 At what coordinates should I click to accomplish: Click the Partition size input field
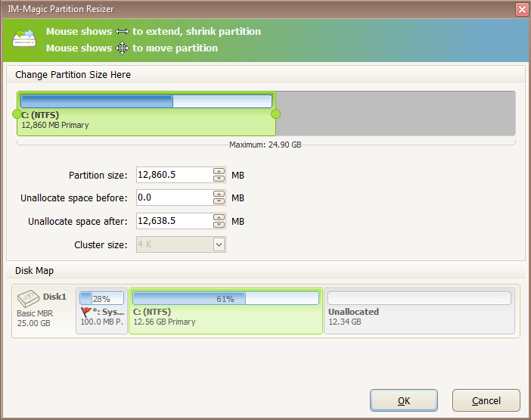(175, 175)
